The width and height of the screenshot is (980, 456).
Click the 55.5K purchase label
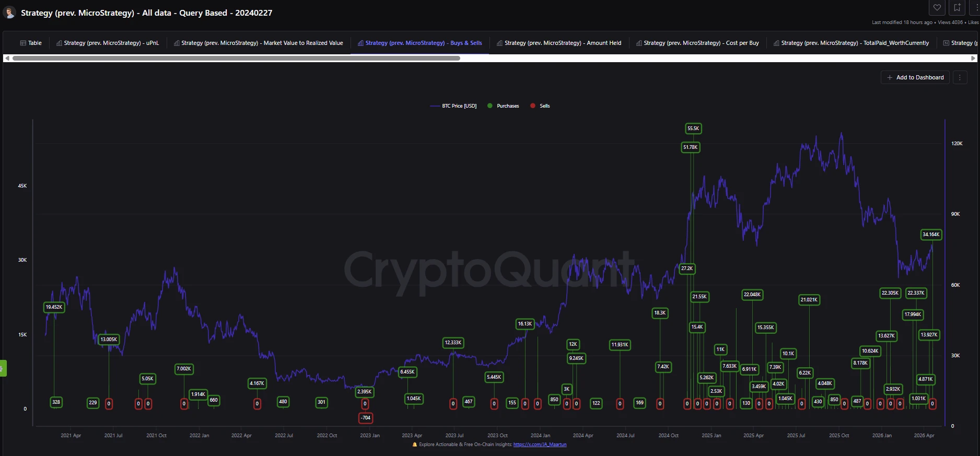693,128
